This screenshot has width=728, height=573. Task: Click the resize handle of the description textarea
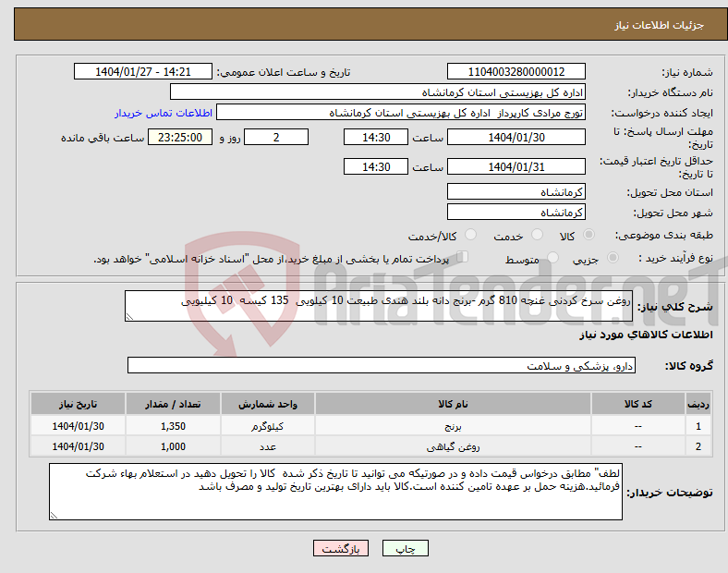129,317
